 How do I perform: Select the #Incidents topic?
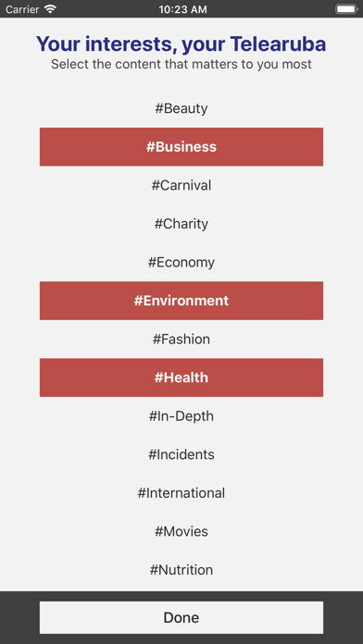[x=181, y=454]
